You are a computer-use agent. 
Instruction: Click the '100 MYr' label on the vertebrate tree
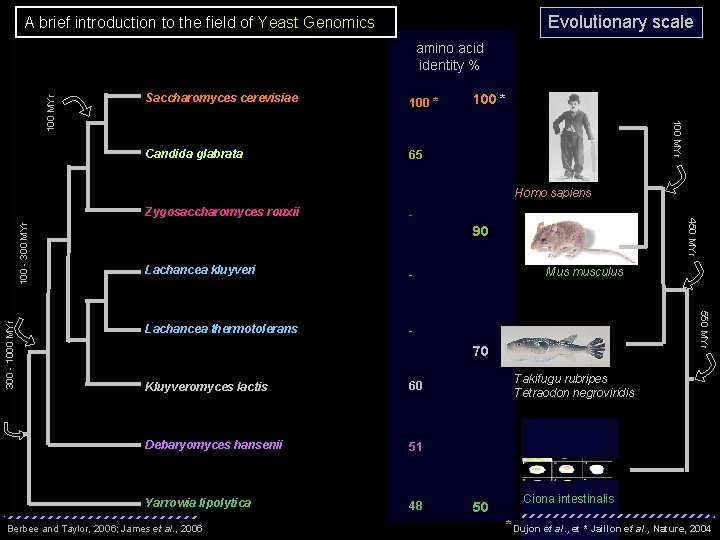(x=677, y=139)
